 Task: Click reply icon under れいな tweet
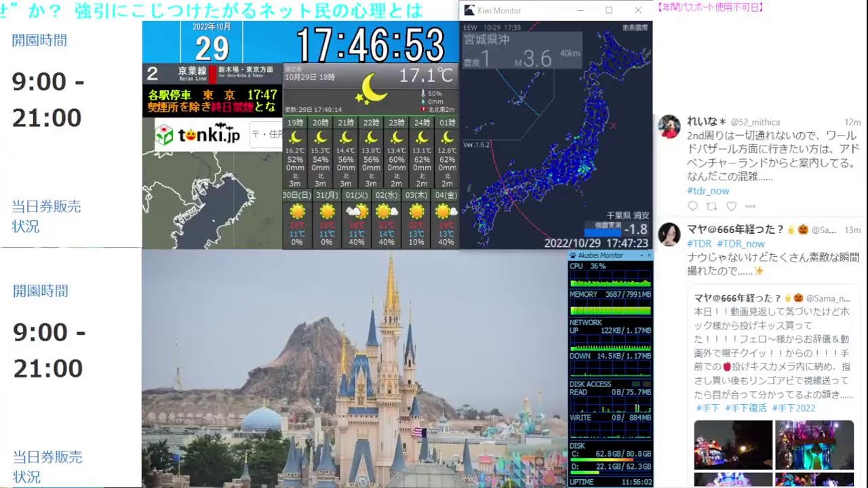point(692,206)
